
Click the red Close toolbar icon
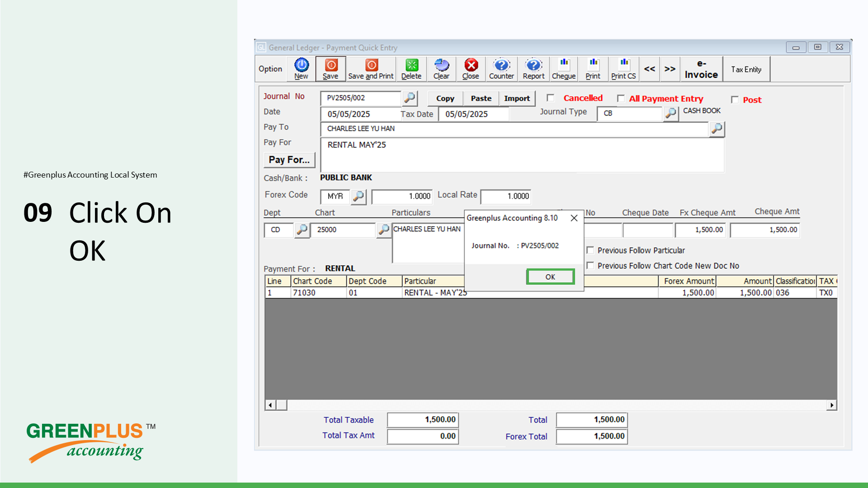coord(471,69)
